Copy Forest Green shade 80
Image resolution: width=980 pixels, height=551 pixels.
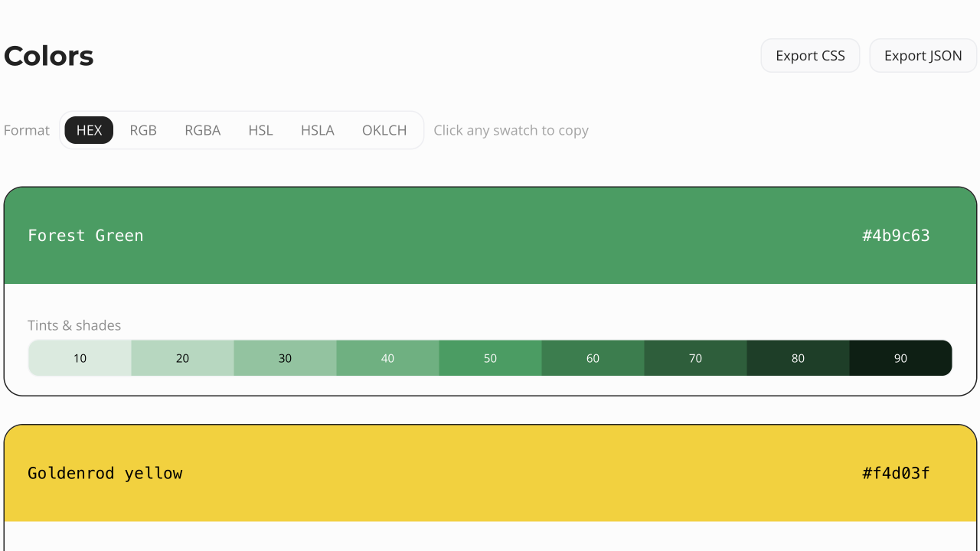tap(799, 358)
